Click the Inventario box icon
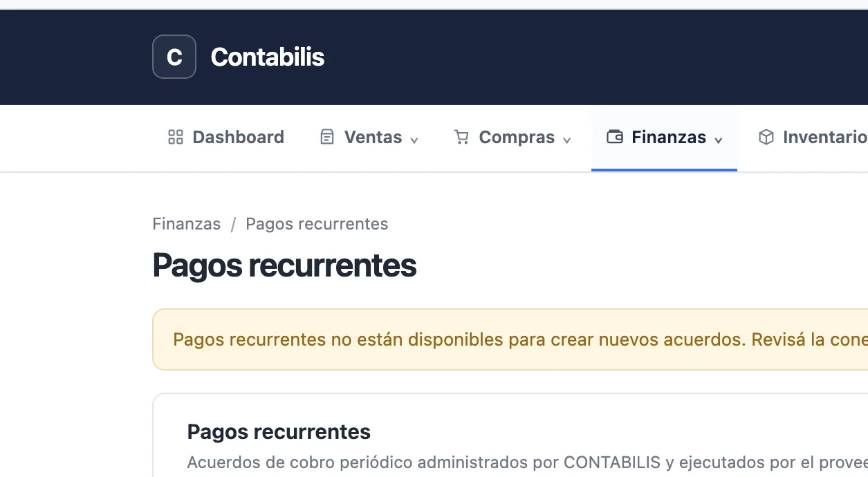The width and height of the screenshot is (868, 477). [x=766, y=137]
